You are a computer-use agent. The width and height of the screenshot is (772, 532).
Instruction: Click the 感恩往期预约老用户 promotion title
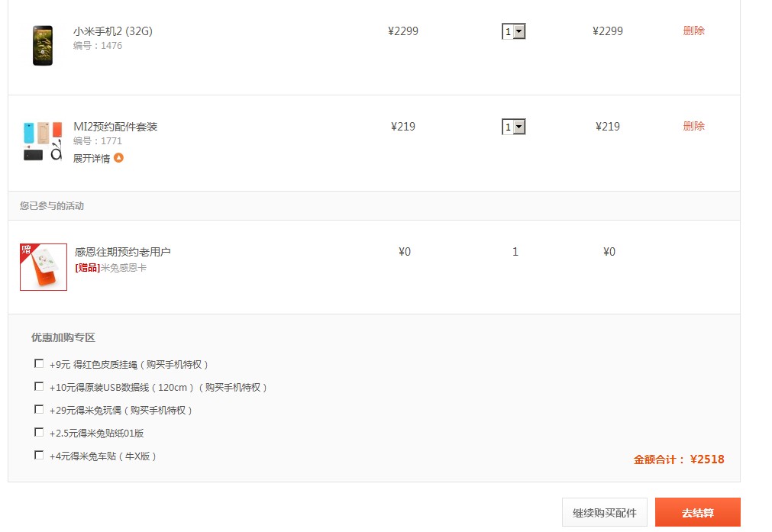click(123, 252)
